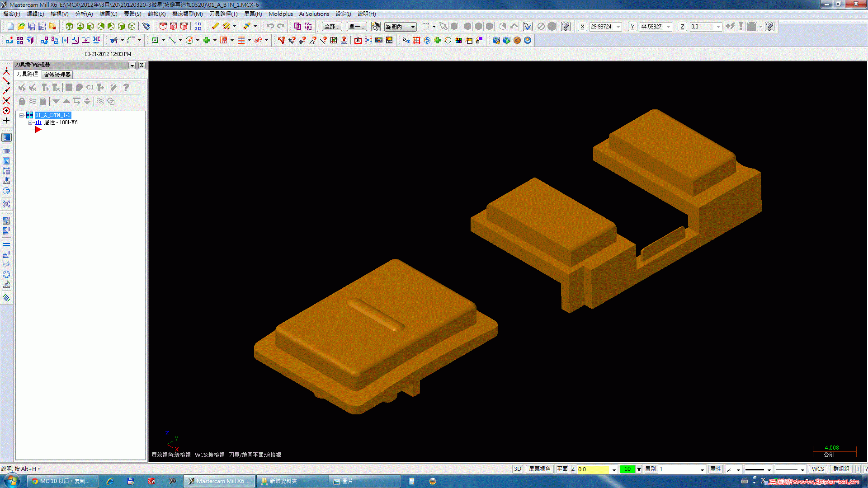Click the Open file folder icon
This screenshot has width=868, height=488.
point(21,27)
